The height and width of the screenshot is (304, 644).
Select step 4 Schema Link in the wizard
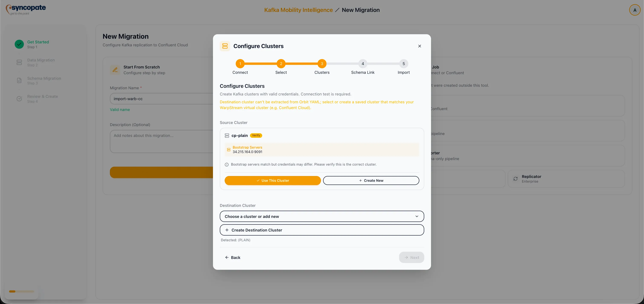point(363,64)
